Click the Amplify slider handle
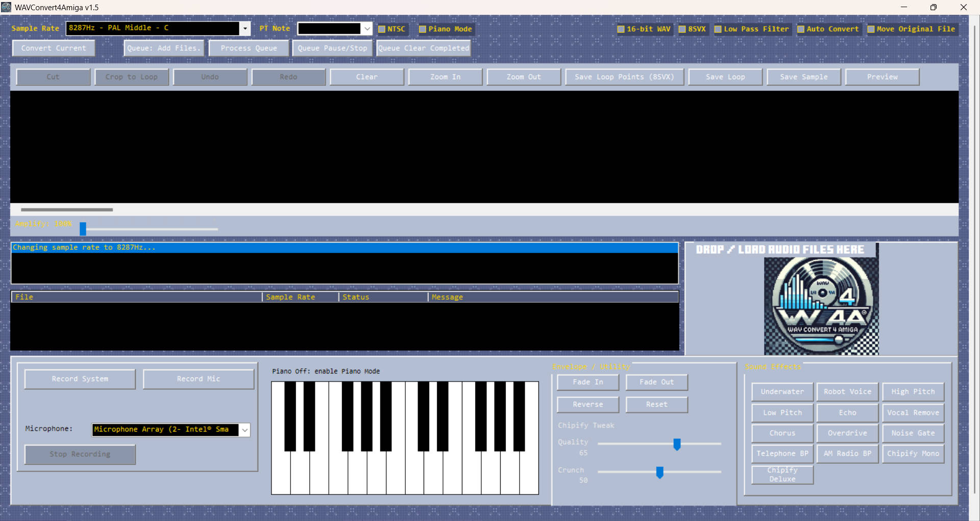 pyautogui.click(x=83, y=229)
